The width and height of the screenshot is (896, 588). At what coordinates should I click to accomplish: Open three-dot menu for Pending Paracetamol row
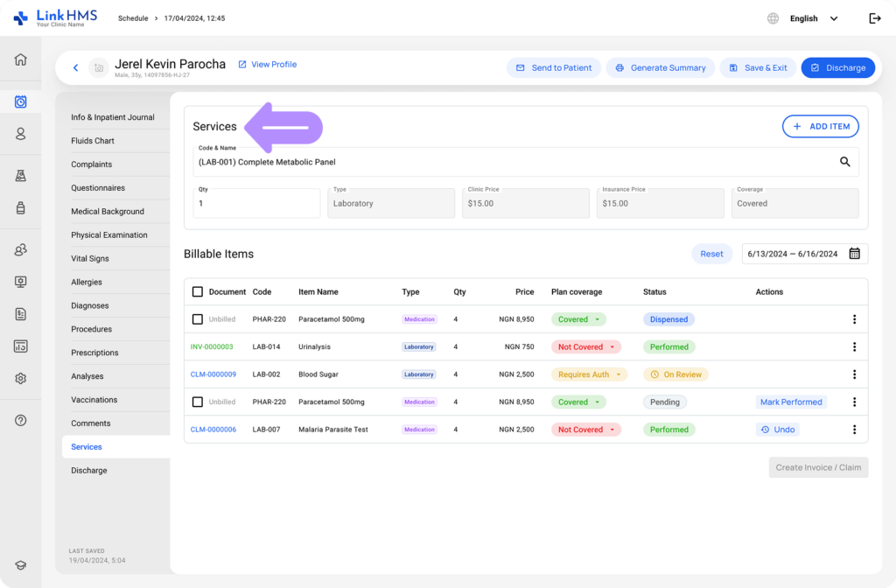[x=854, y=402]
